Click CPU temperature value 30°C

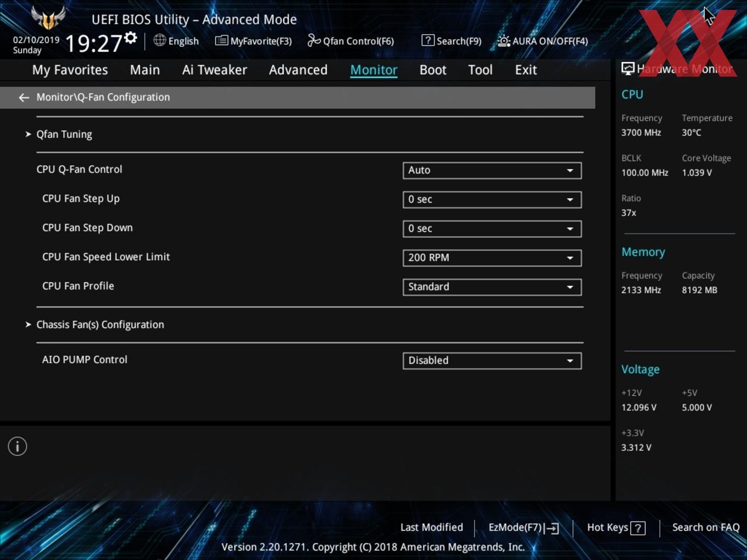692,133
